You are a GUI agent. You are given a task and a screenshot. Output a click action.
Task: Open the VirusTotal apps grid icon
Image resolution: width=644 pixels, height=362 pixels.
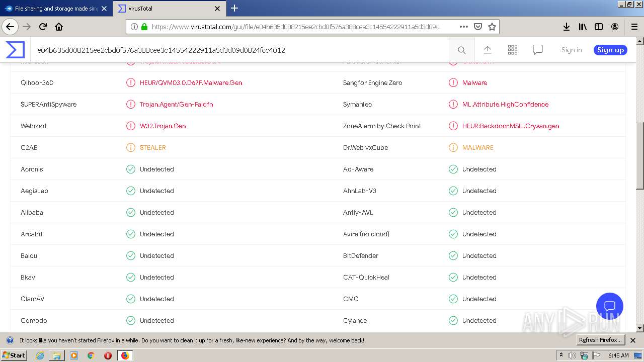[x=513, y=50]
